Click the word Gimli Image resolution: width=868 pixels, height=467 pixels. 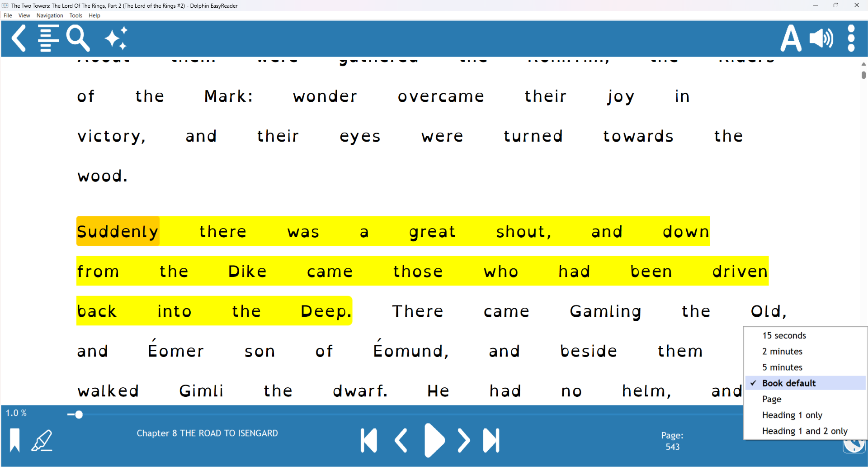tap(201, 391)
